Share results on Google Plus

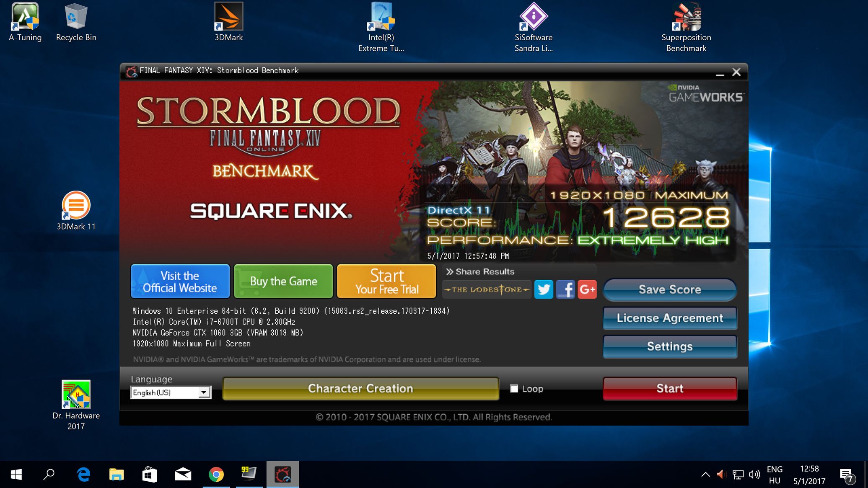587,289
